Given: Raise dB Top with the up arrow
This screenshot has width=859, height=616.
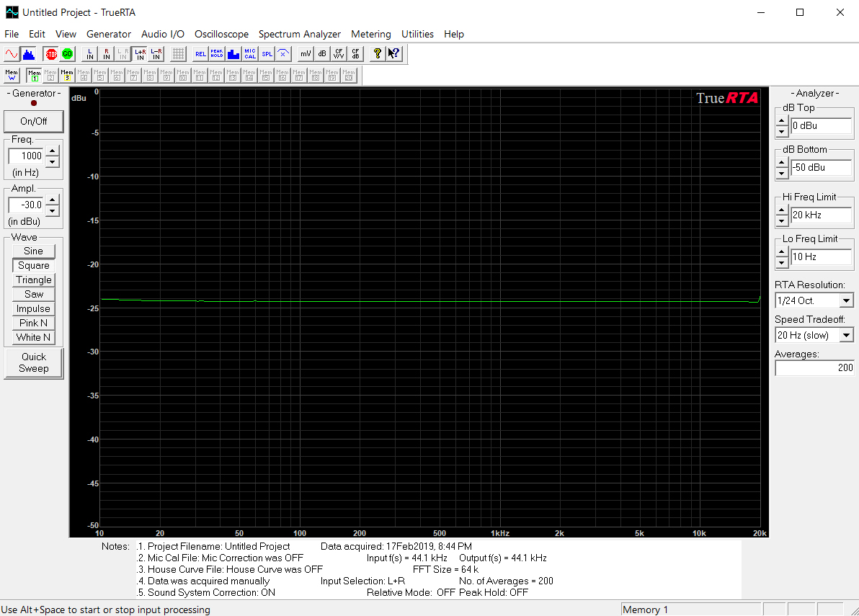Looking at the screenshot, I should click(783, 120).
